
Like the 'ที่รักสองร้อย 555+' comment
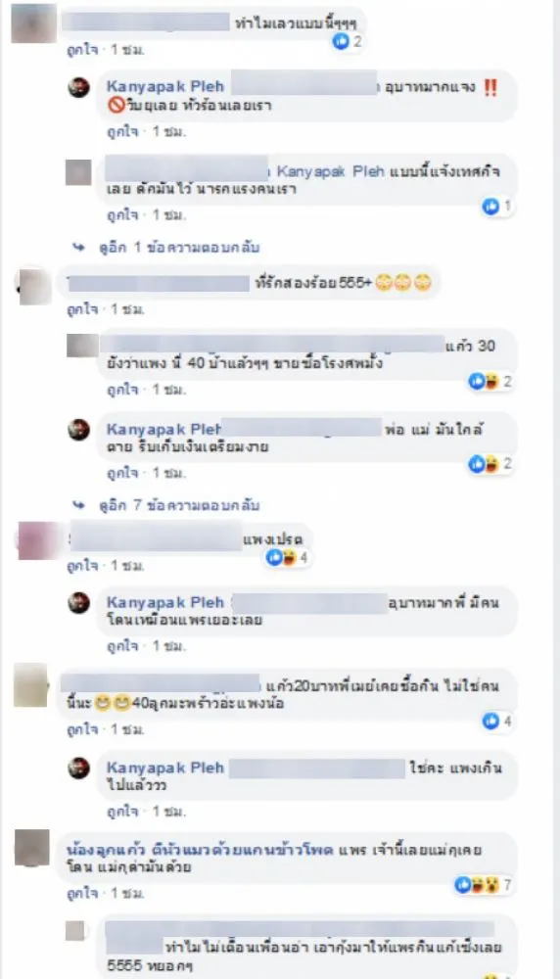82,309
